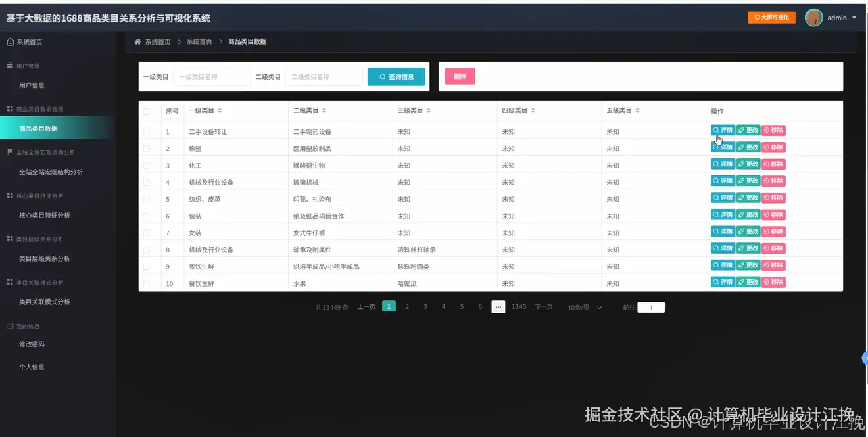This screenshot has height=437, width=868.
Task: Click 下一页 next page link
Action: click(x=544, y=307)
